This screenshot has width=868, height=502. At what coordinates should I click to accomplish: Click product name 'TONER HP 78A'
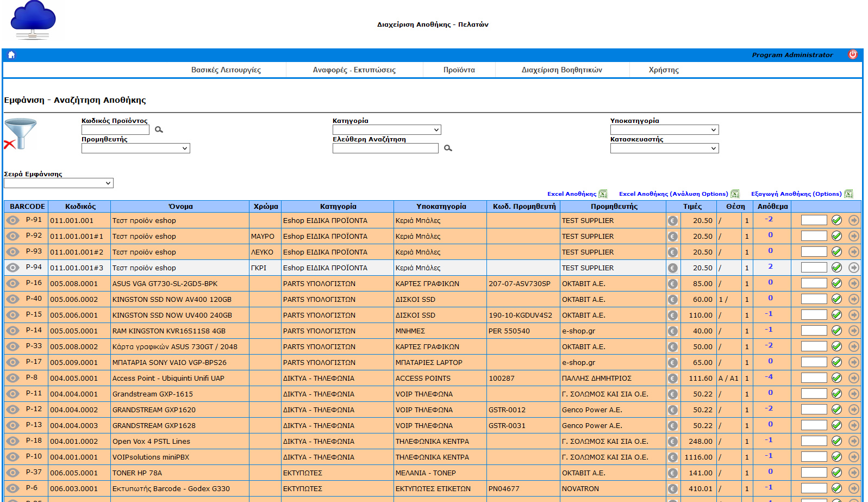(137, 473)
